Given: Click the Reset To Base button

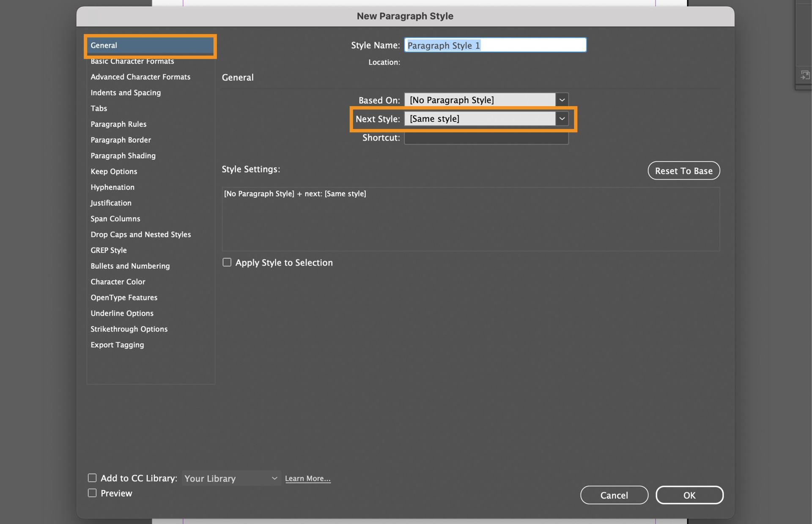Looking at the screenshot, I should 683,171.
